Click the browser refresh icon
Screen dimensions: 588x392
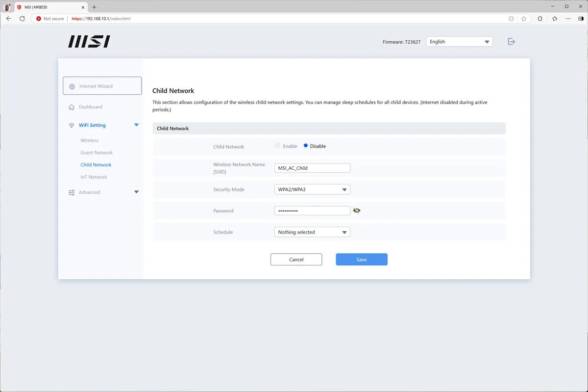coord(22,19)
